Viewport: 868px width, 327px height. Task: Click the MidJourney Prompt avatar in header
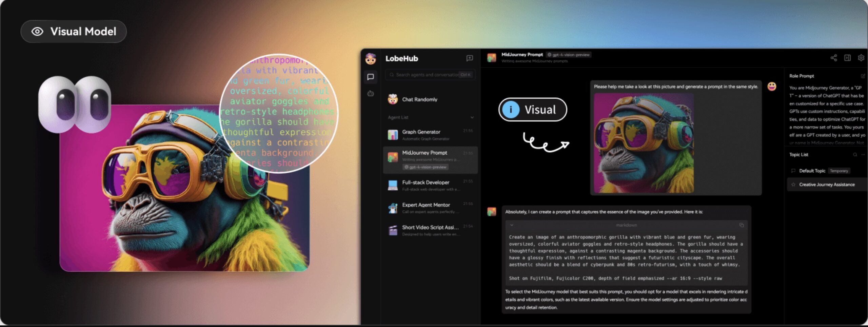tap(492, 58)
